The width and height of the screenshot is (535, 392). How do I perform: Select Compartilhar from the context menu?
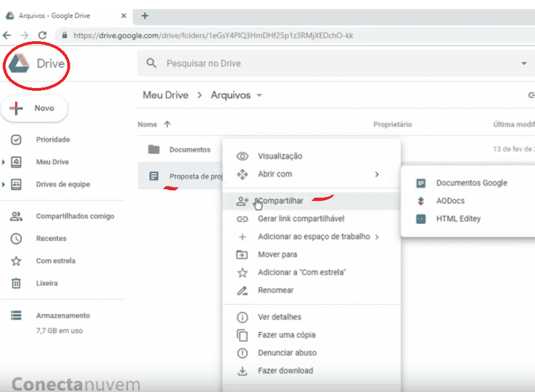tap(312, 201)
